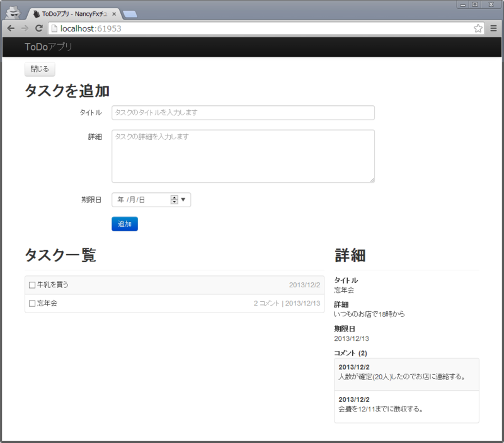Open the Chrome settings menu
This screenshot has width=504, height=443.
[x=494, y=28]
